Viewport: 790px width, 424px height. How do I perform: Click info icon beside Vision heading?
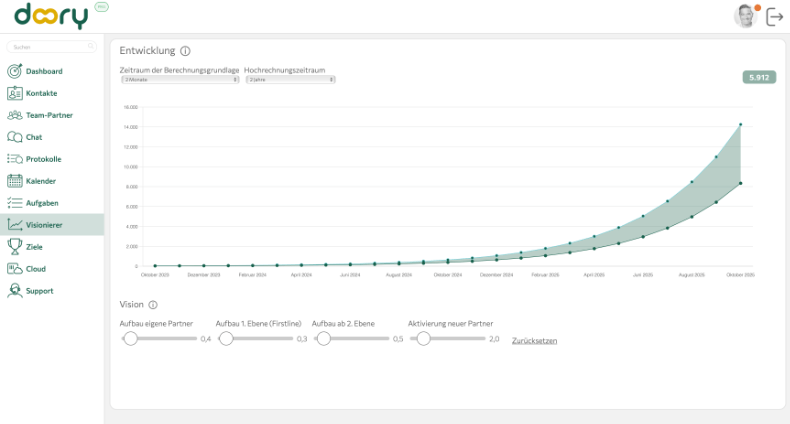(153, 305)
